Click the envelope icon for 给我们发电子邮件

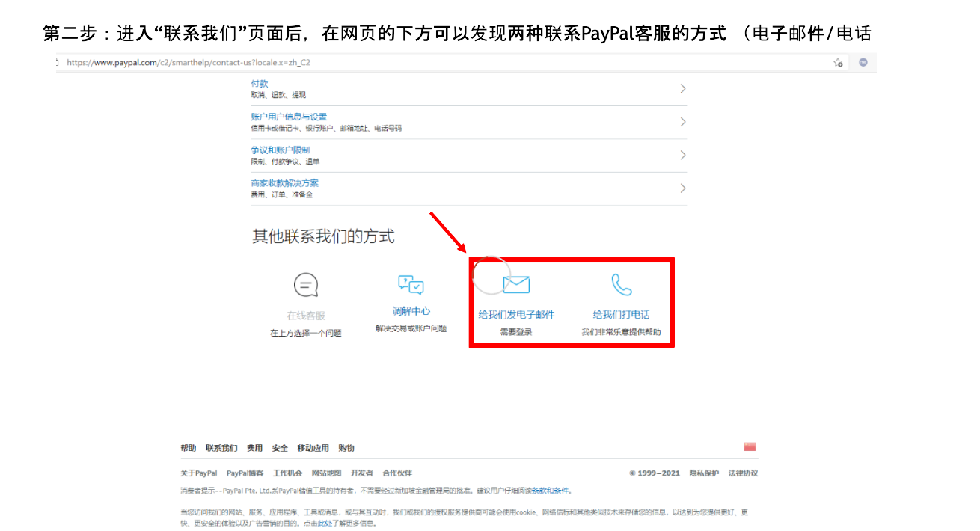516,283
